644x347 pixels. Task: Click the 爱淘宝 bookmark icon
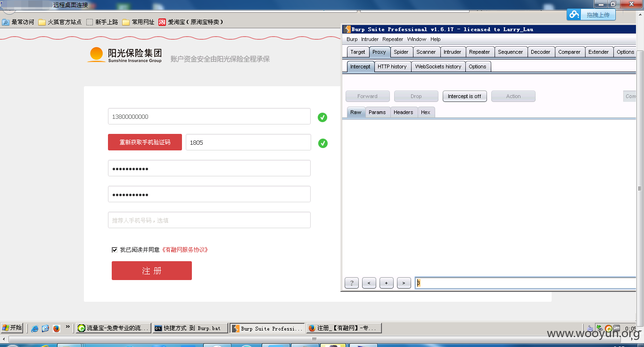[x=162, y=22]
